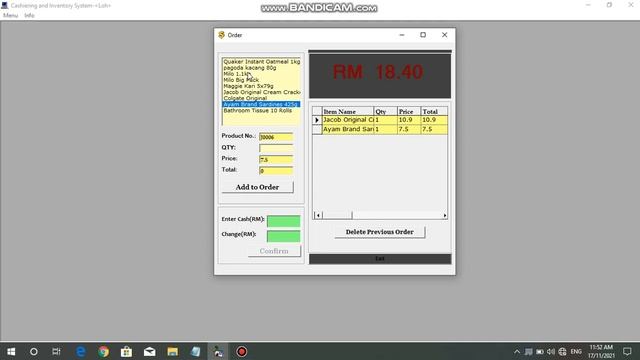The image size is (640, 360).
Task: Maximize the Order window
Action: 423,35
